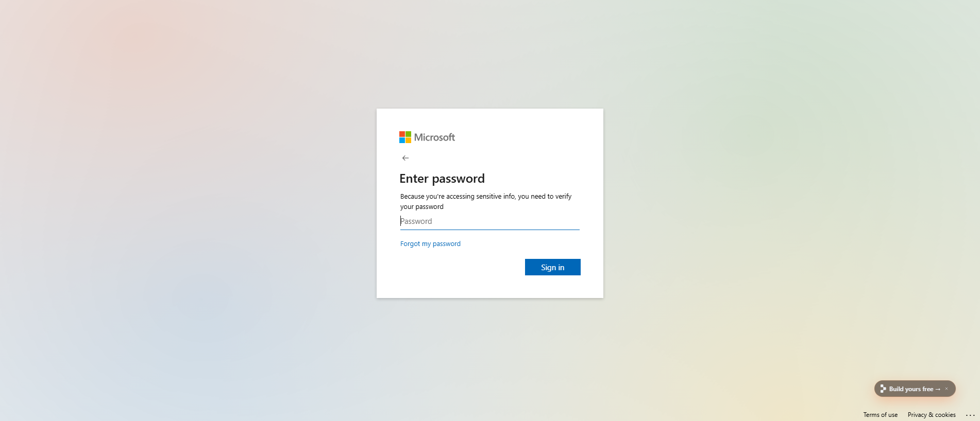Dismiss the Build yours free badge
The height and width of the screenshot is (421, 980).
[x=947, y=389]
